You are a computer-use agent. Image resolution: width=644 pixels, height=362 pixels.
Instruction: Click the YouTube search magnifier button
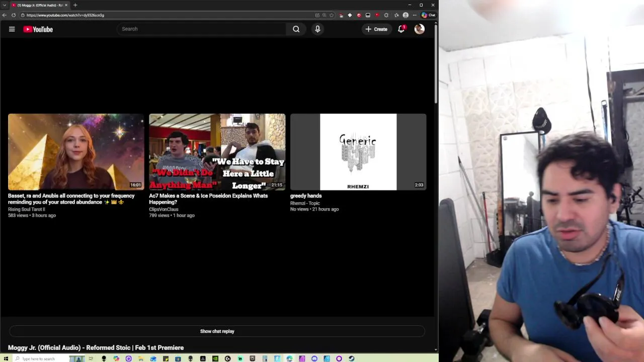tap(296, 29)
